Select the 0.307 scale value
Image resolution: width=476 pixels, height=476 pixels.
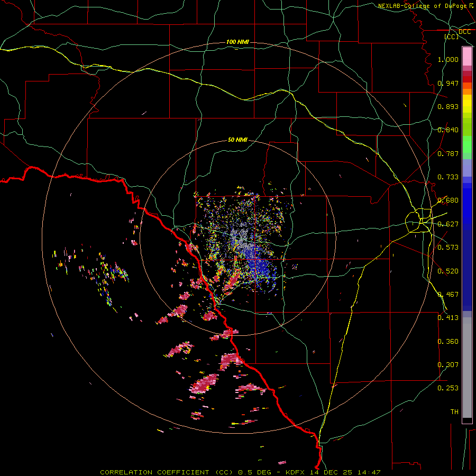[x=448, y=365]
